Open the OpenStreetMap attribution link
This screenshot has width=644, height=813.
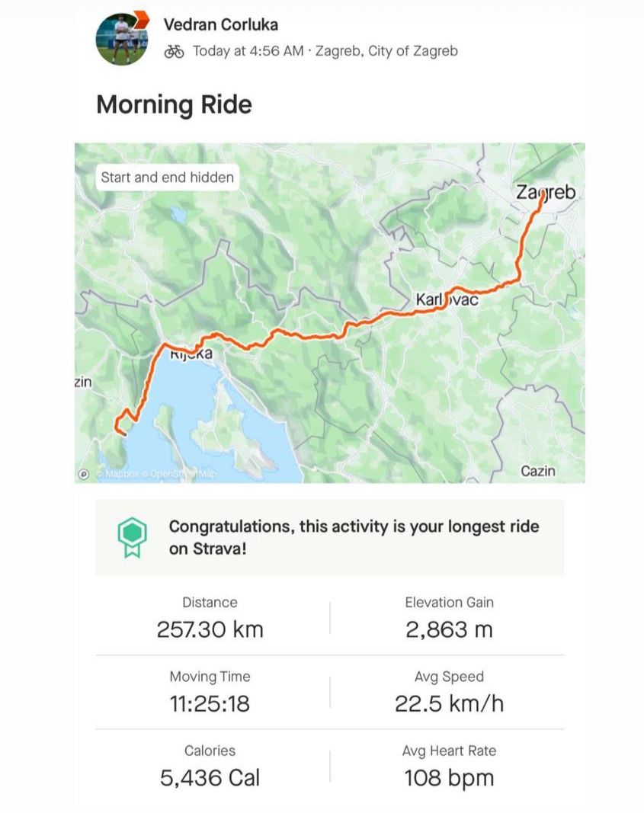click(183, 474)
